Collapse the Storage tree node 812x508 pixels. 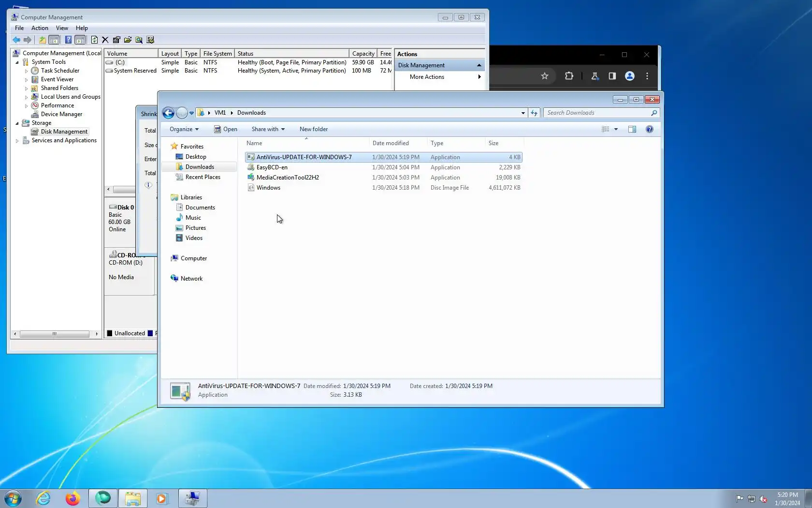click(17, 123)
